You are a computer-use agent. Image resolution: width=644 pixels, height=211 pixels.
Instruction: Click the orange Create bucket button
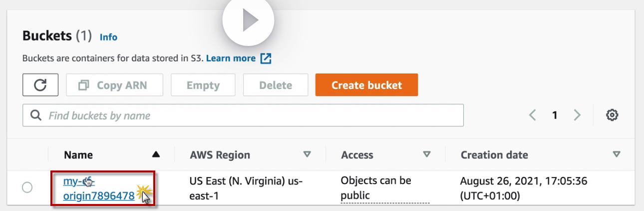(366, 85)
